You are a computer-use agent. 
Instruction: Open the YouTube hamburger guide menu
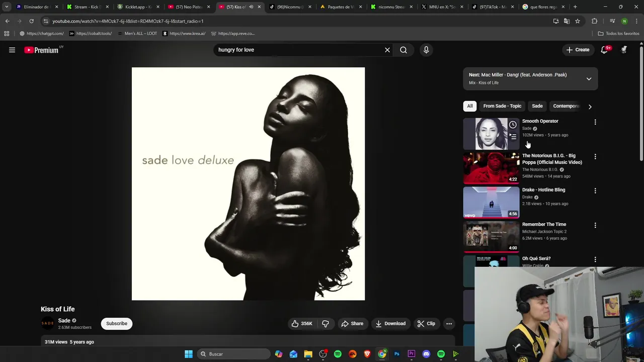[x=12, y=50]
